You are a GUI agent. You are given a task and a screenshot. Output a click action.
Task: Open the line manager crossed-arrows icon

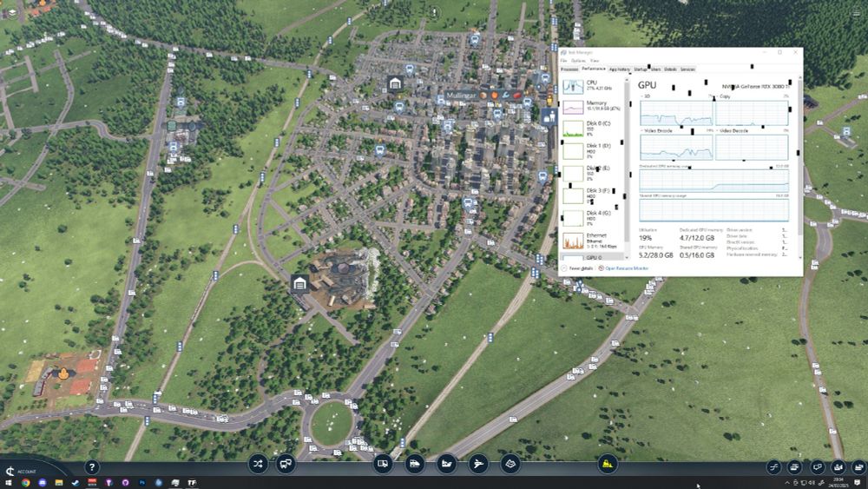coord(258,464)
